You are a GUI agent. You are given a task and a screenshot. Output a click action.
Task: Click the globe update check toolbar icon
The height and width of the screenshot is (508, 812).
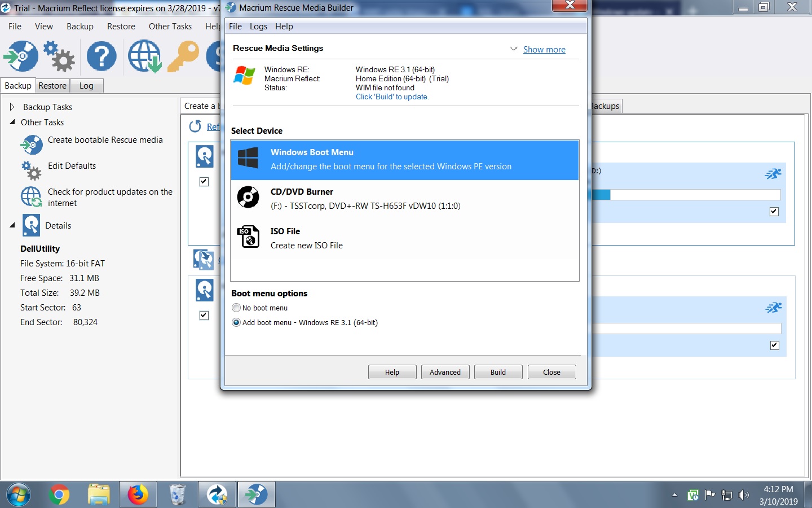(144, 56)
